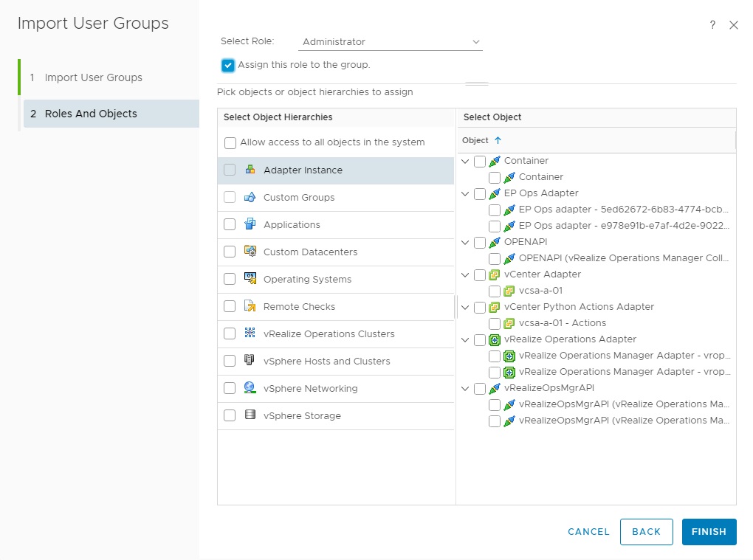
Task: Click the Remote Checks icon
Action: click(250, 305)
